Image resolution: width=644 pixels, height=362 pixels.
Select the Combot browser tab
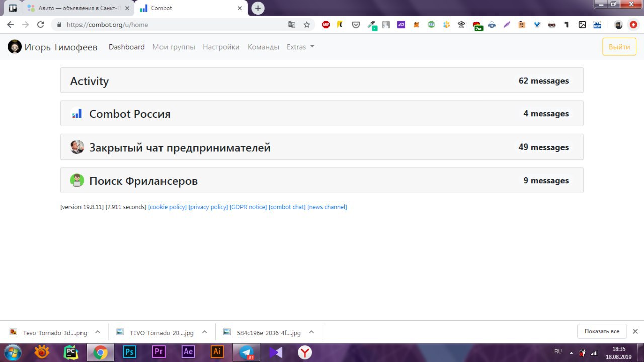click(x=191, y=8)
